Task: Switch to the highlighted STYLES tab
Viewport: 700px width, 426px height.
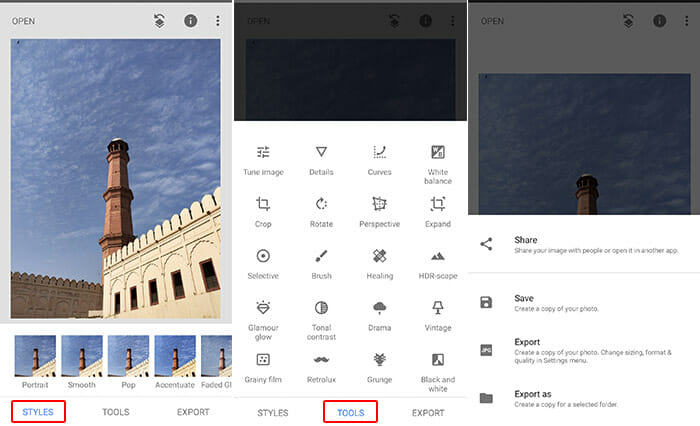Action: 39,411
